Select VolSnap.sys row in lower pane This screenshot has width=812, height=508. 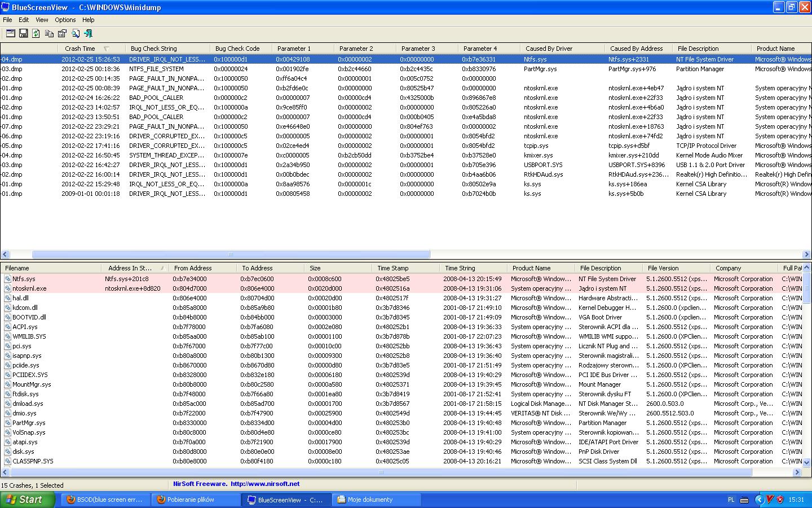(x=401, y=432)
